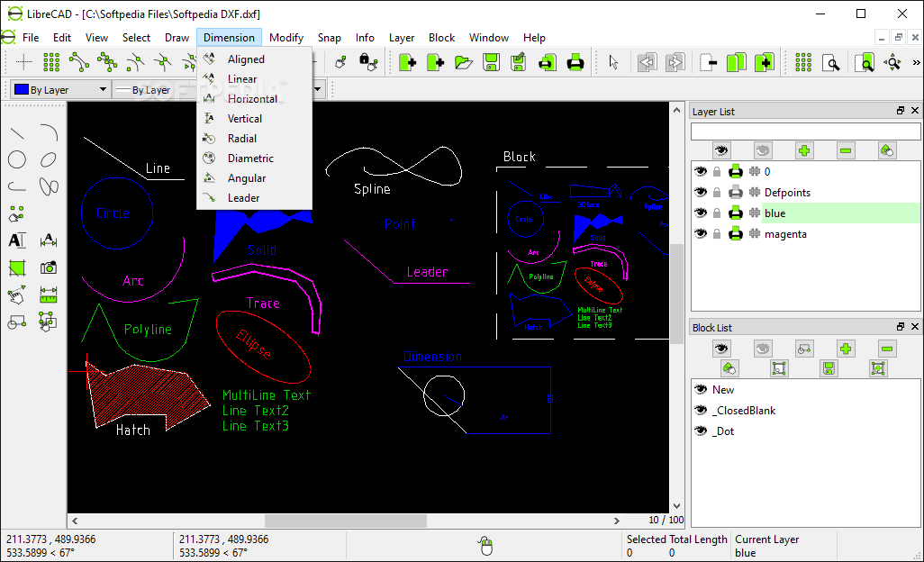The image size is (924, 562).
Task: Hide the New block eye
Action: 701,389
